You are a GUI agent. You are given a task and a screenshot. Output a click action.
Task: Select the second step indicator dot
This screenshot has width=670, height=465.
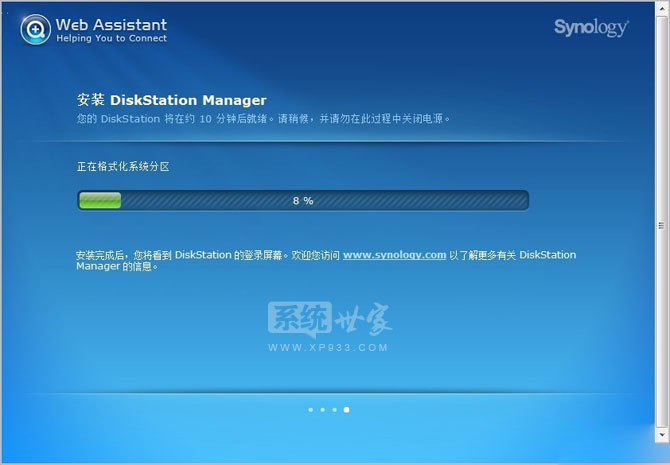pyautogui.click(x=323, y=410)
